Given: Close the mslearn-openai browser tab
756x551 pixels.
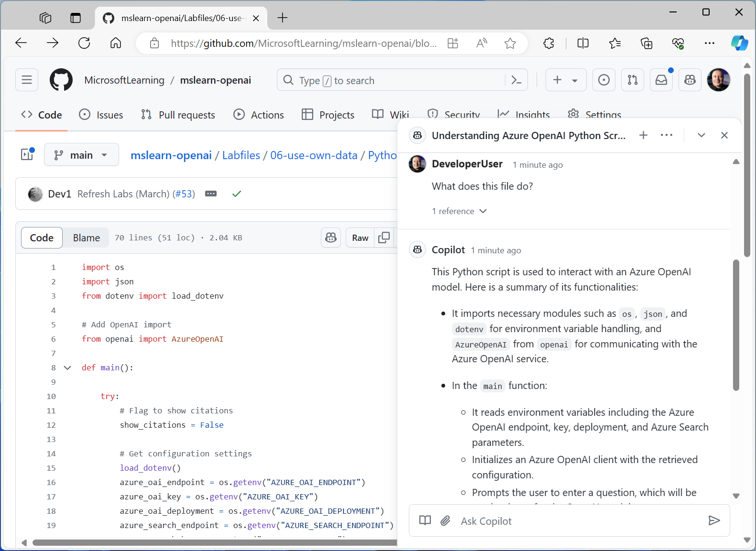Looking at the screenshot, I should point(256,18).
